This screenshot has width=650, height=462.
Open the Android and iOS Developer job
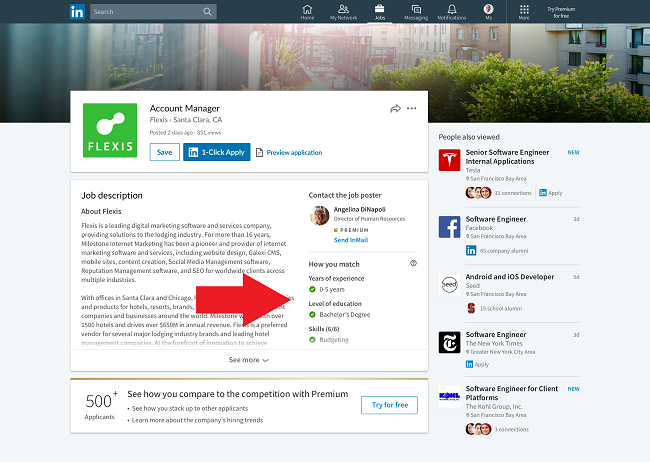510,277
